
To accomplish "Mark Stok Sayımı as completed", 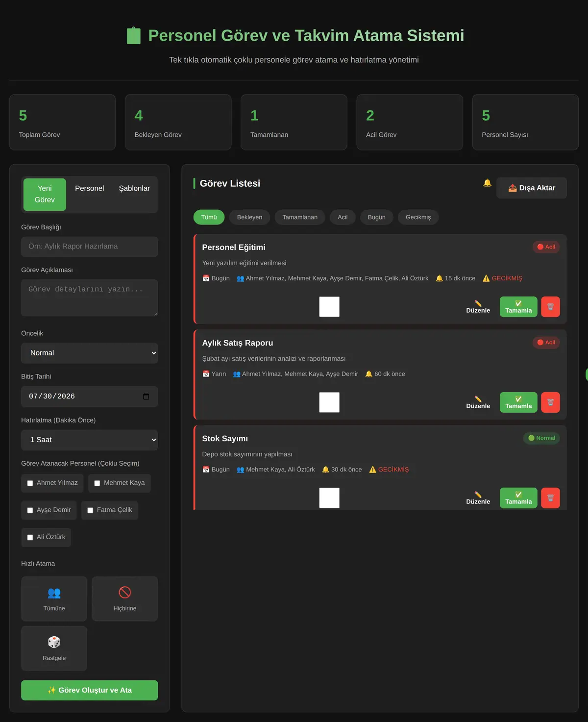I will (x=518, y=498).
